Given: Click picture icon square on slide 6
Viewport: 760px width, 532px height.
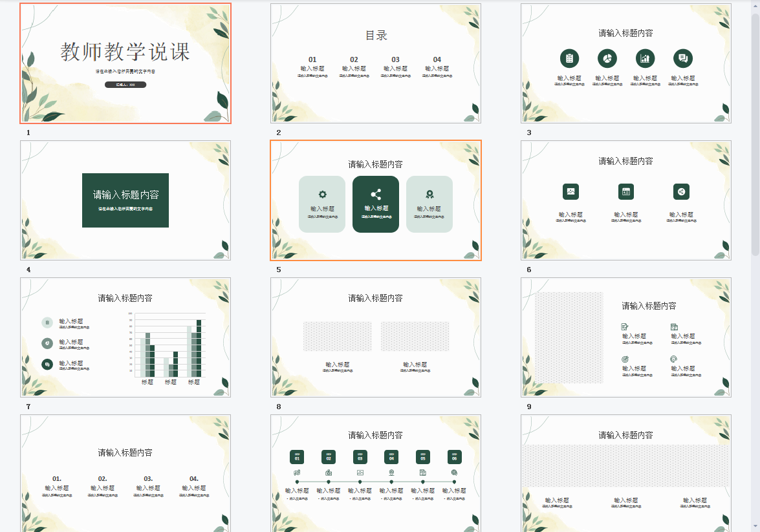Looking at the screenshot, I should point(570,191).
